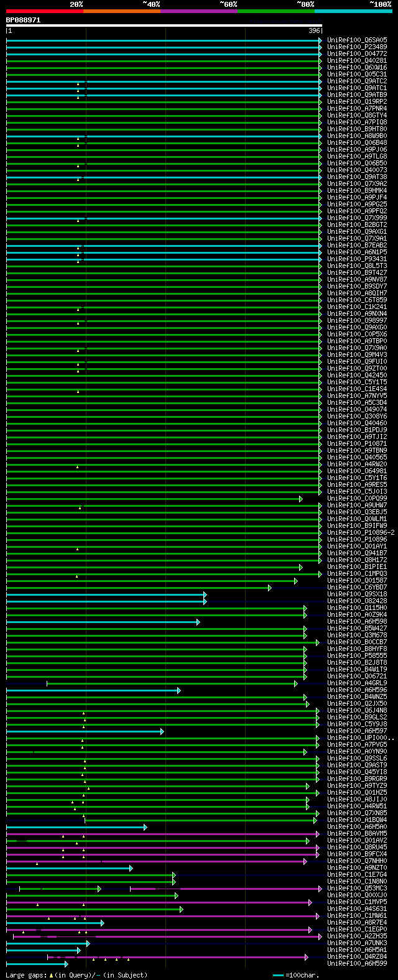Screen dimensions: 398x980
Task: Click the red 20% identity legend segment
Action: [45, 11]
